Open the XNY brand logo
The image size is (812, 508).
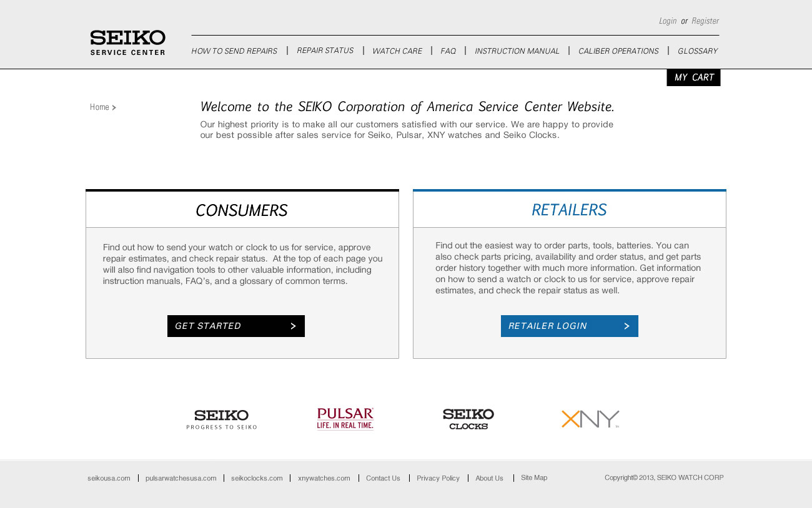[x=590, y=419]
